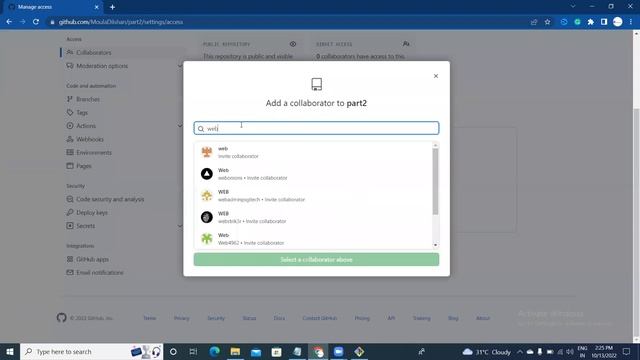Viewport: 640px width, 360px height.
Task: Bookmark the page with the star icon
Action: [547, 22]
